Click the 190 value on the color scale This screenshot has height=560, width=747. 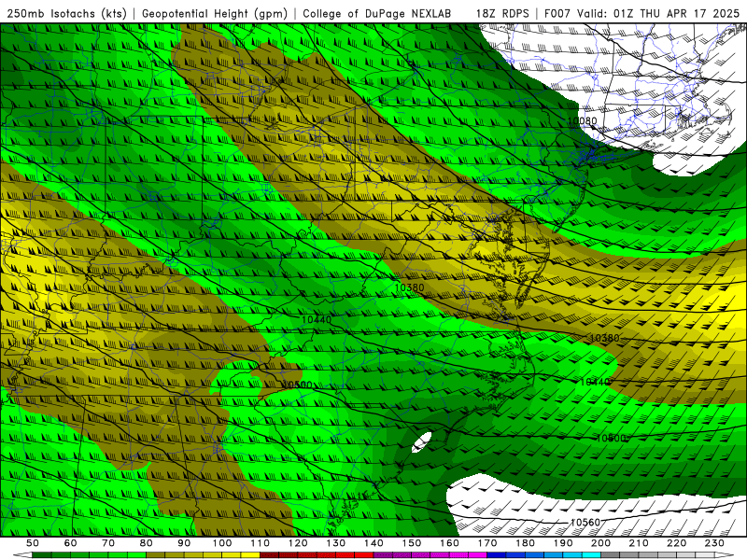(564, 543)
